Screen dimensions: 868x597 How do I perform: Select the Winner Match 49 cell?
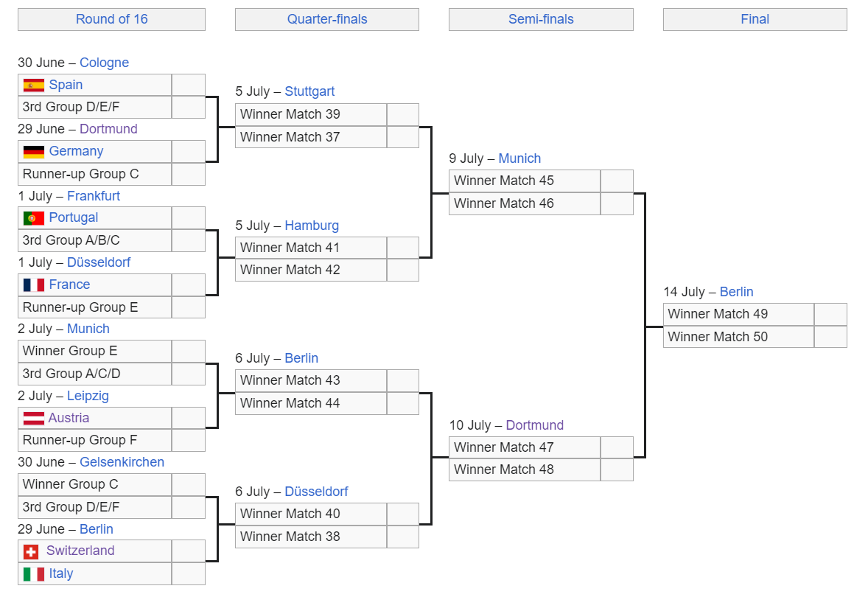[x=738, y=315]
